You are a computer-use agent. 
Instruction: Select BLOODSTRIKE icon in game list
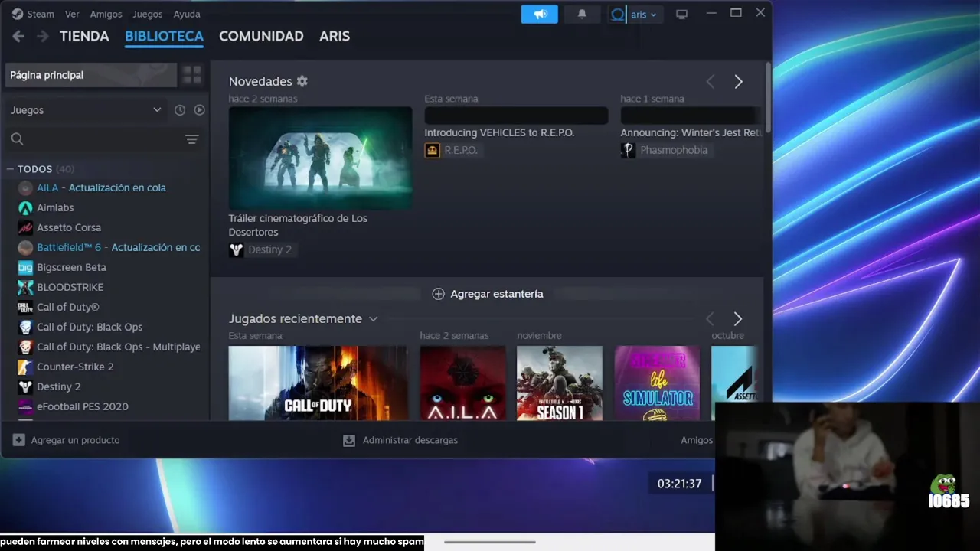25,287
